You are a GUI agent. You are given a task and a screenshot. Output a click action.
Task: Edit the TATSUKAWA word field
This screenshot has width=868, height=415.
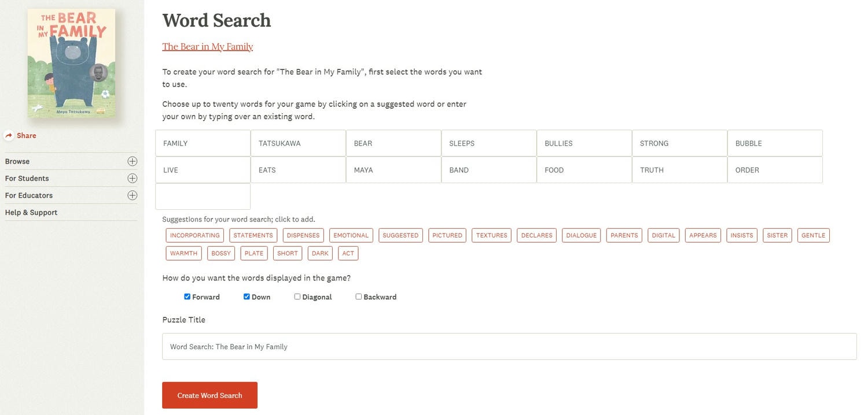coord(298,143)
